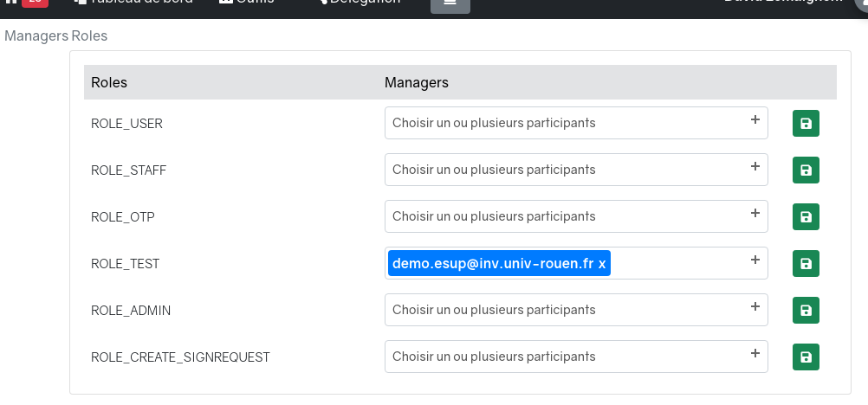This screenshot has width=868, height=405.
Task: Save ROLE_CREATE_SIGNREQUEST managers
Action: click(x=806, y=357)
